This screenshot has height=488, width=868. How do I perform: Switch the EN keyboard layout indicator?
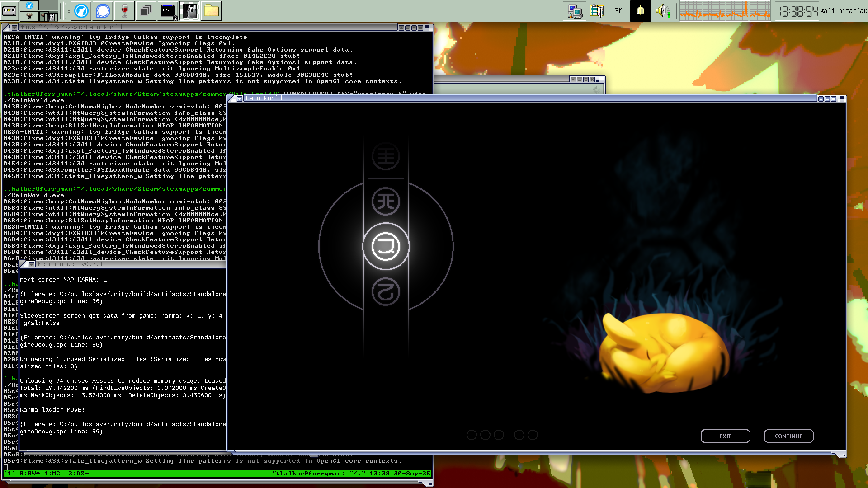pyautogui.click(x=618, y=10)
